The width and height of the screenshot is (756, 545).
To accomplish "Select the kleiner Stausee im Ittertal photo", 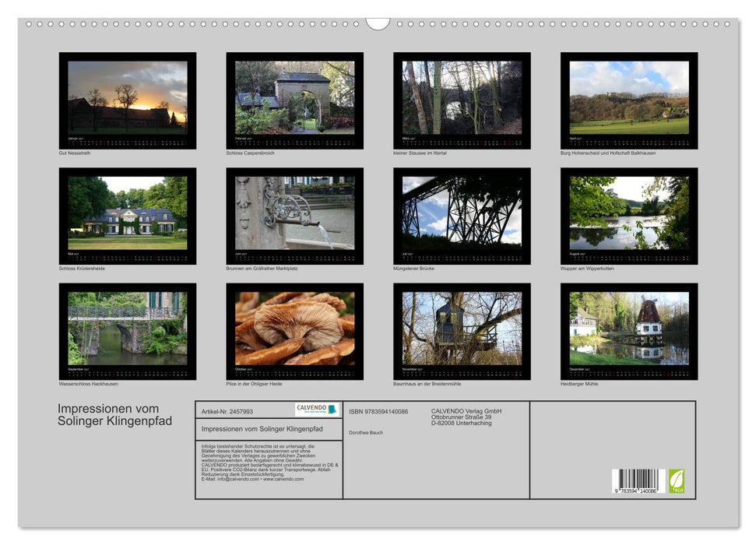I will [462, 100].
